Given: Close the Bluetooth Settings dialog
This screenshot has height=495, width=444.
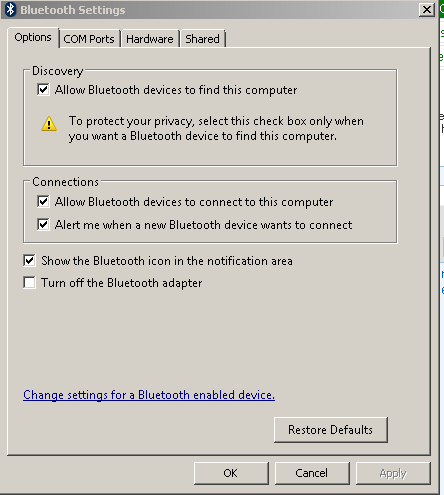Looking at the screenshot, I should click(x=427, y=10).
